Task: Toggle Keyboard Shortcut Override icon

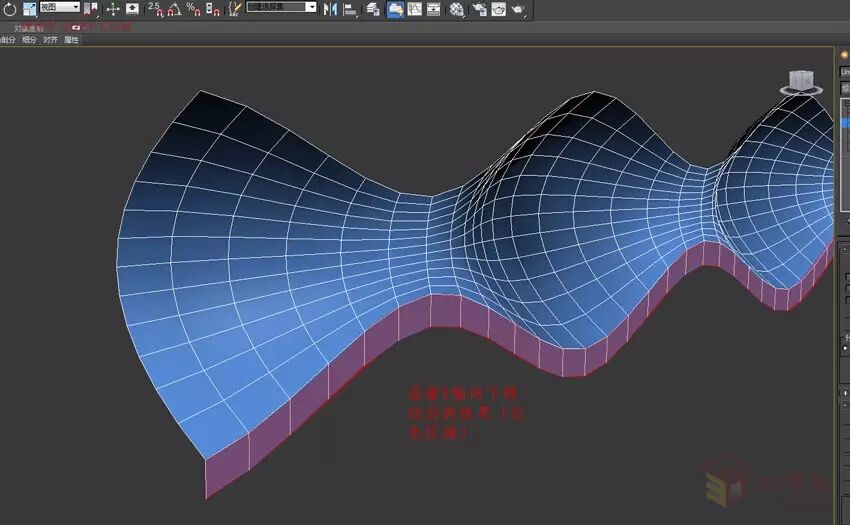Action: pyautogui.click(x=132, y=9)
